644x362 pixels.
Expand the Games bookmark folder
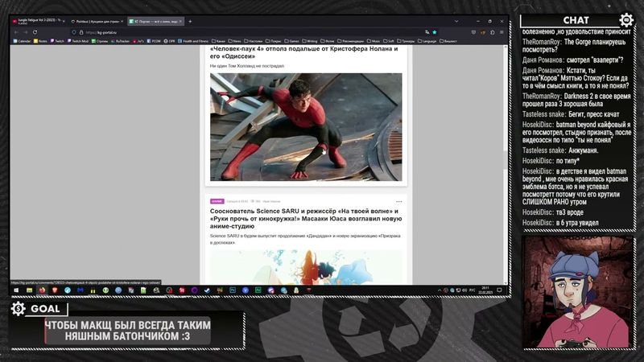tap(292, 41)
